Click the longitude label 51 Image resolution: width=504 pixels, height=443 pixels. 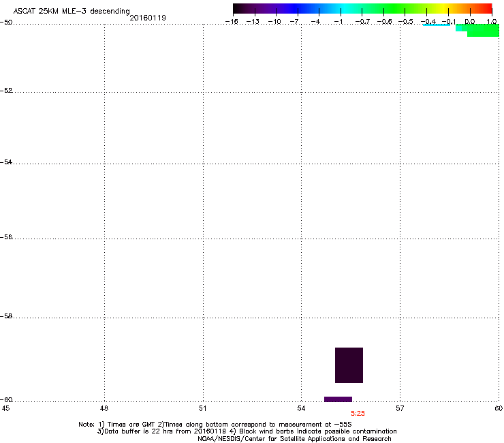click(202, 408)
